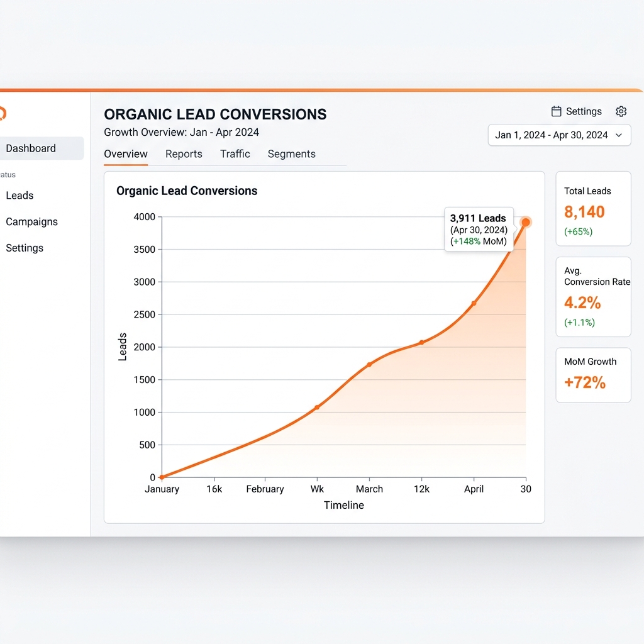Open Campaigns in the sidebar
644x644 pixels.
tap(31, 222)
